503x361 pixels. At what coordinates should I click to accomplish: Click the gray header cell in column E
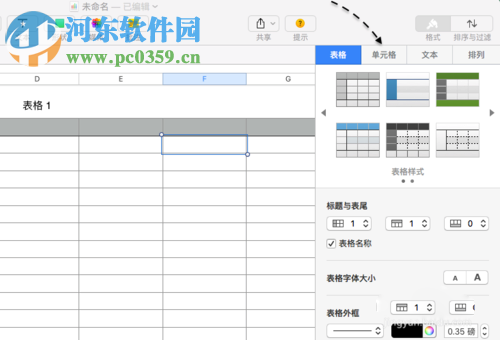point(121,127)
